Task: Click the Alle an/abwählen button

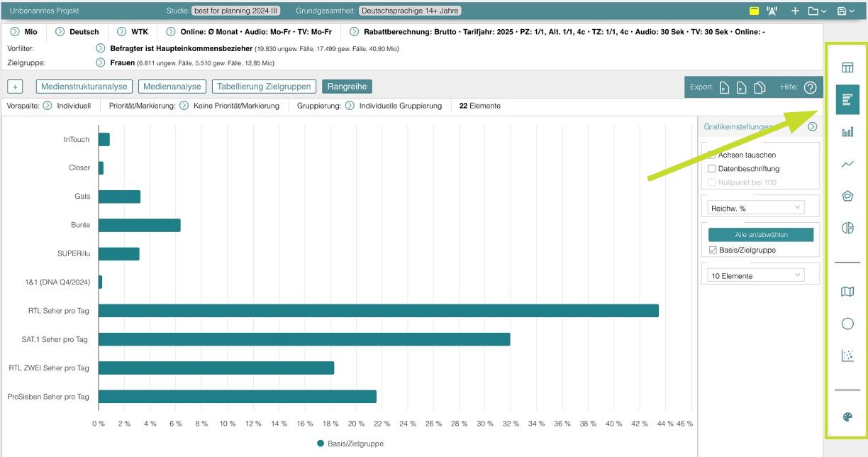Action: 760,235
